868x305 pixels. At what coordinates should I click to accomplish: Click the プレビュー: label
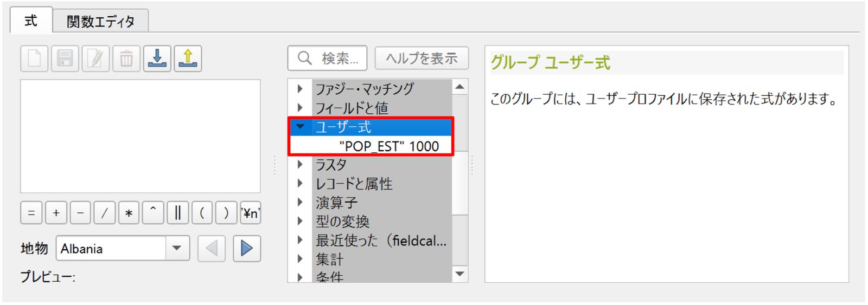(48, 276)
